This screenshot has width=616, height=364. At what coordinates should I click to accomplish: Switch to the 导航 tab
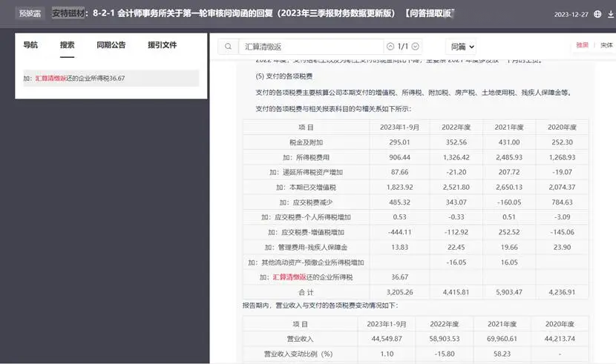[30, 44]
